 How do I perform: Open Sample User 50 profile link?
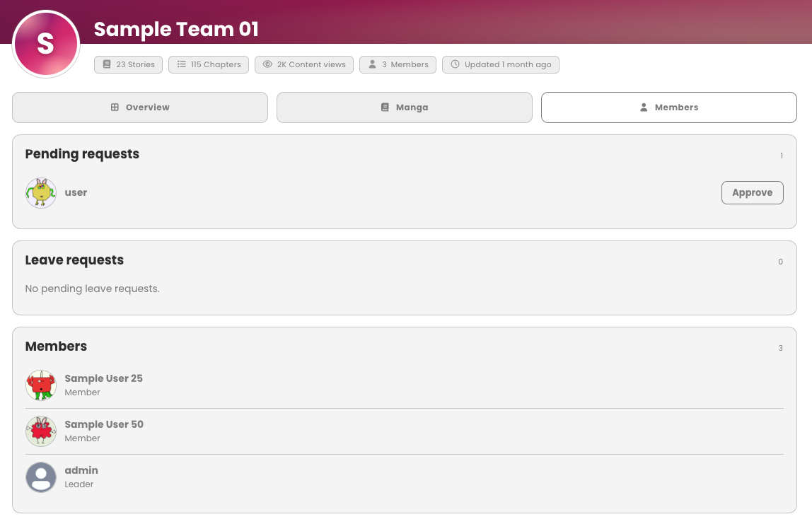point(104,424)
